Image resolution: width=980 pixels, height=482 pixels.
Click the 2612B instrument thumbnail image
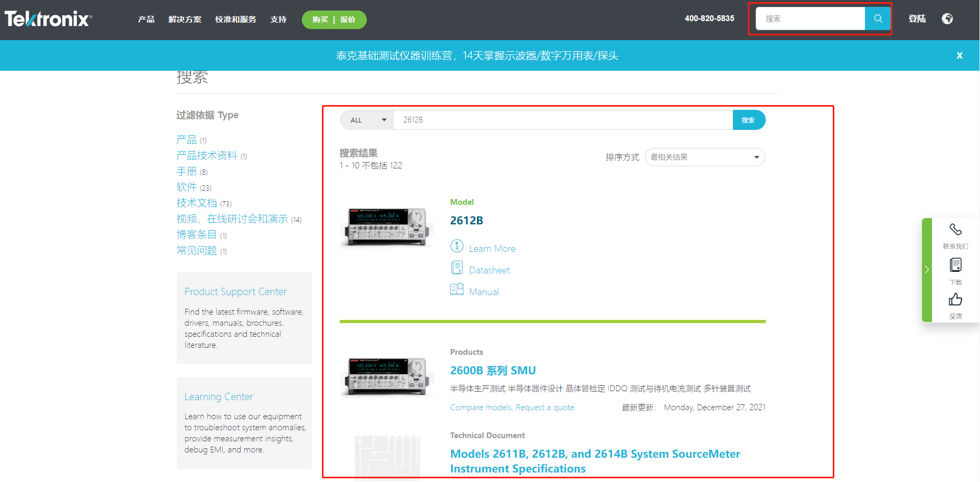[x=387, y=226]
